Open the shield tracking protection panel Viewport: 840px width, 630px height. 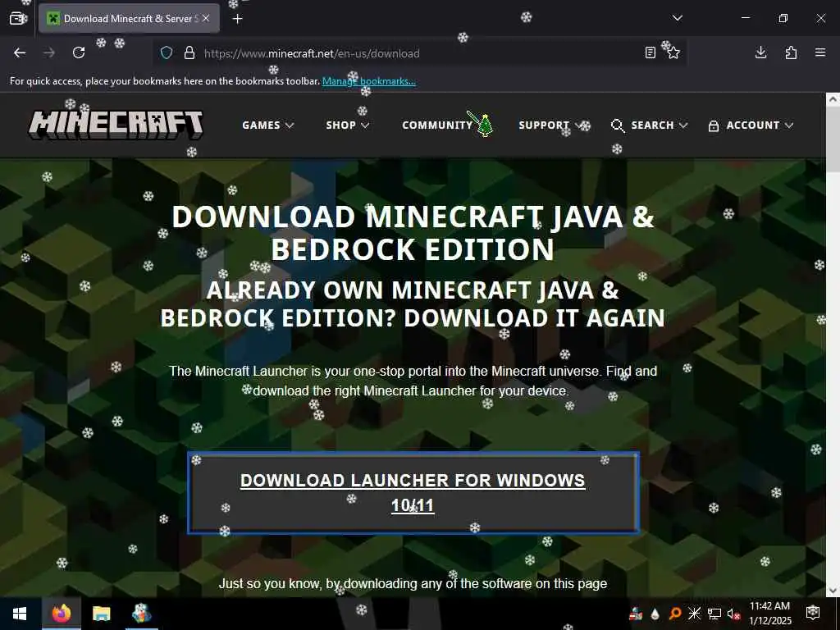point(167,53)
